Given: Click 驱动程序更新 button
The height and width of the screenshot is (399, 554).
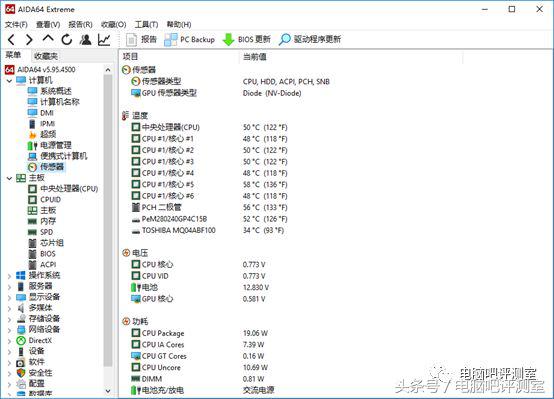Looking at the screenshot, I should click(x=310, y=39).
